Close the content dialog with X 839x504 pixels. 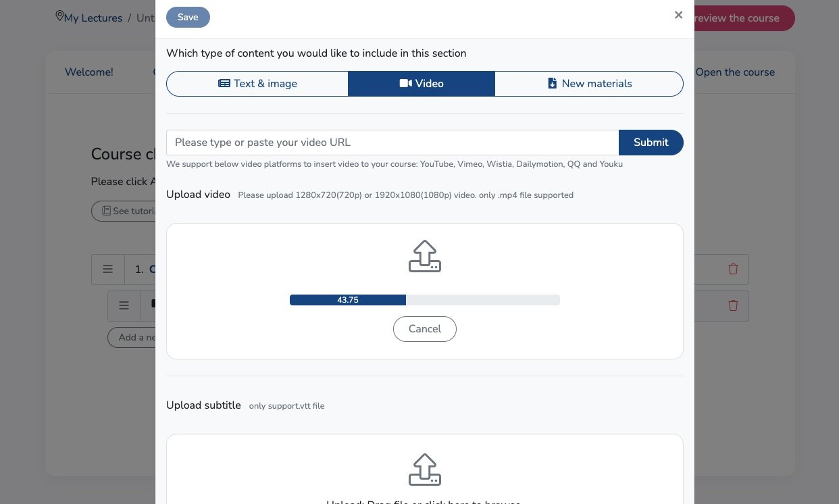[x=678, y=16]
